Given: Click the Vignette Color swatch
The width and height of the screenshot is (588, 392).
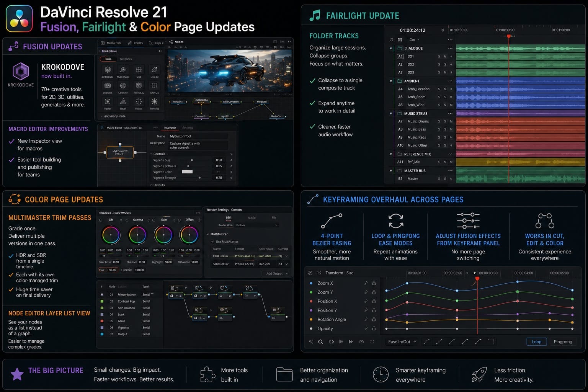Looking at the screenshot, I should pos(187,172).
